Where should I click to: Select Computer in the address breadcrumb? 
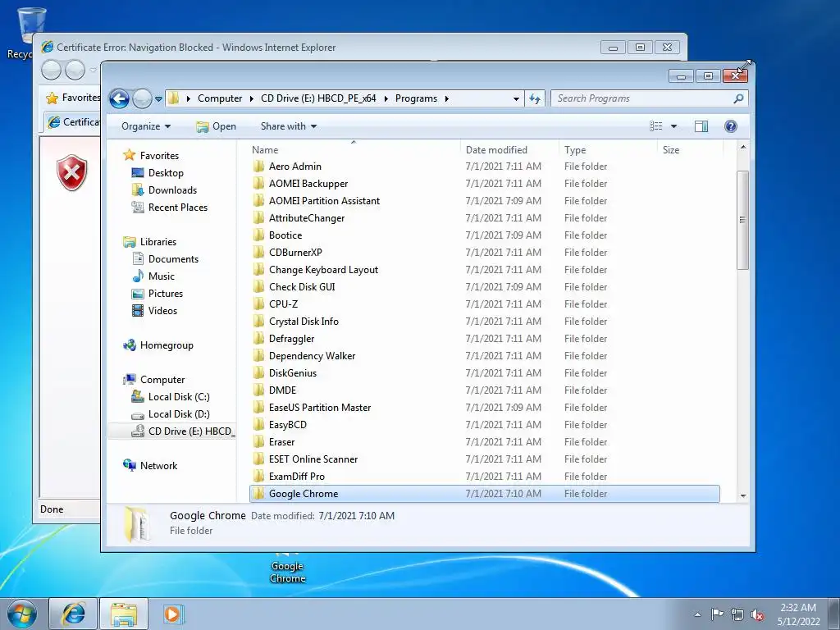220,98
